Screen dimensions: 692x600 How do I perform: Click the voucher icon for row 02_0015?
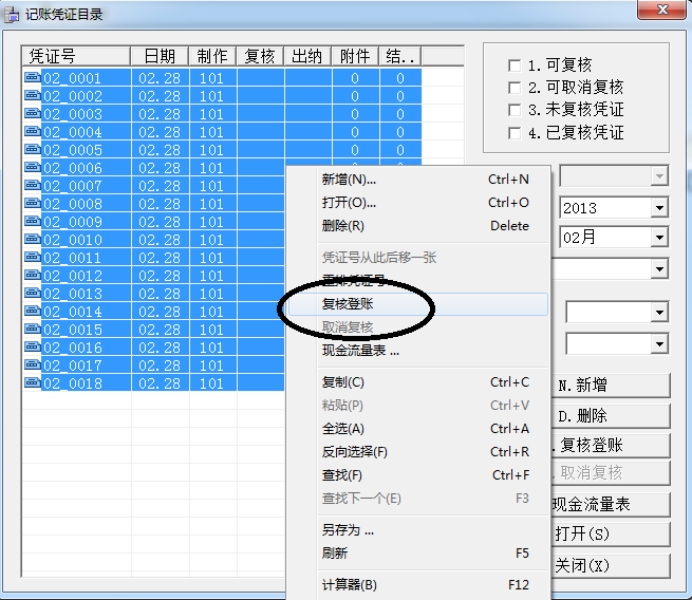[x=32, y=329]
